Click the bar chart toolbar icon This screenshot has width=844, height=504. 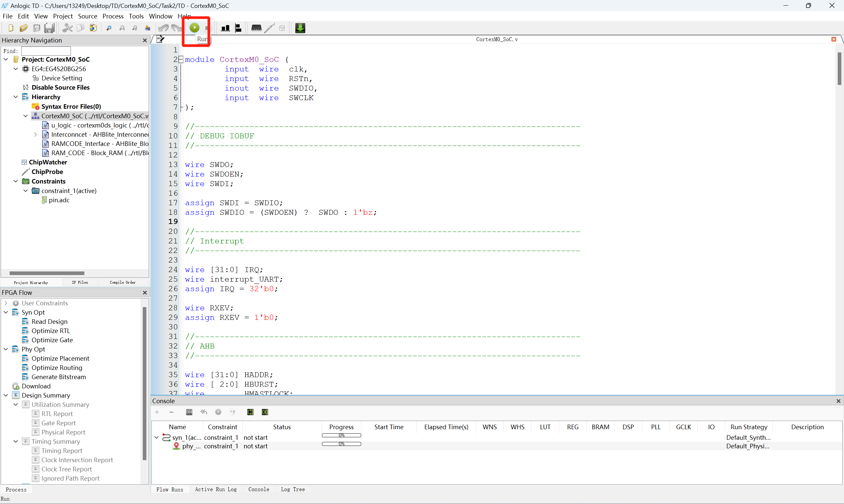(x=226, y=28)
